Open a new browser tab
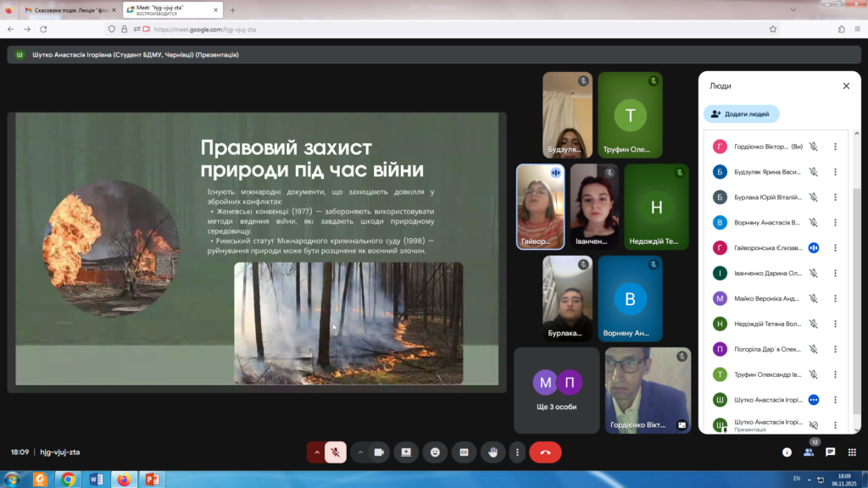868x488 pixels. (x=233, y=9)
